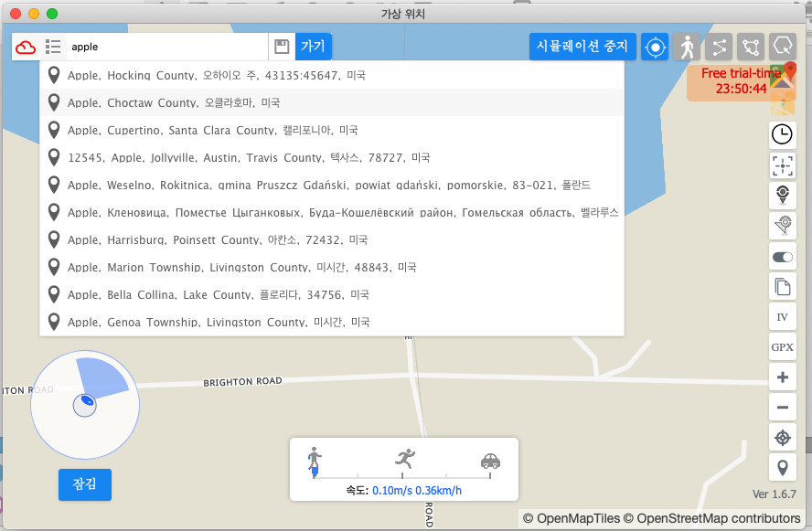Select Apple, Genoa Township result

click(332, 322)
